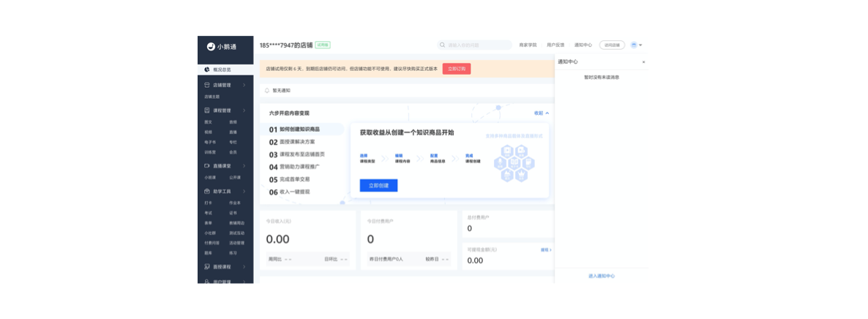
Task: Open 直播 under 课程管理
Action: pos(233,132)
